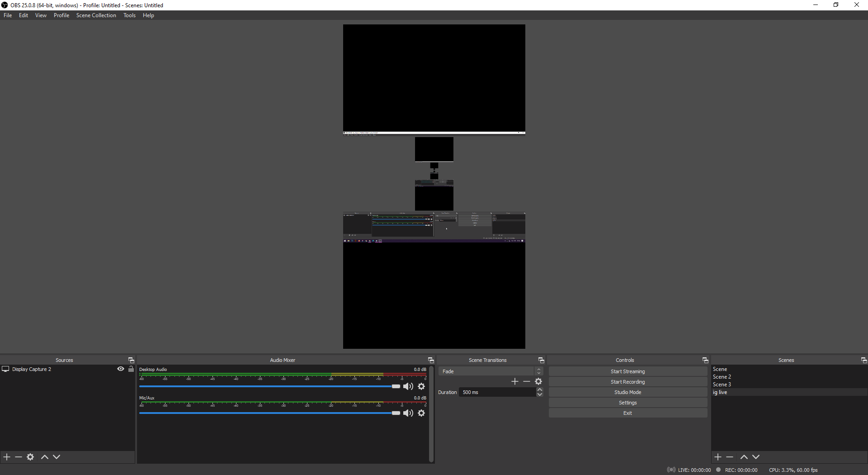Open the File menu
Screen dimensions: 868x475
[x=8, y=15]
